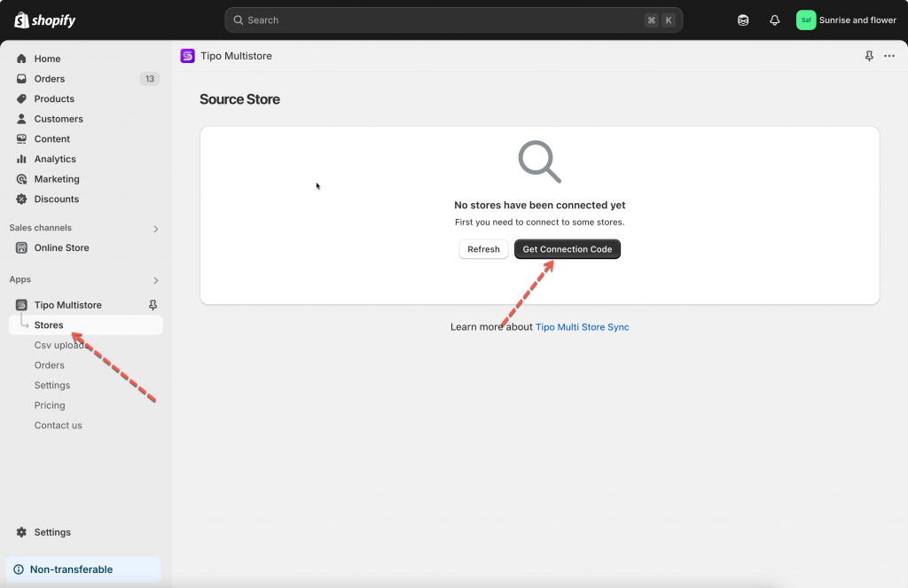This screenshot has height=588, width=908.
Task: Select Csv upload under Tipo Multistore
Action: pyautogui.click(x=60, y=345)
